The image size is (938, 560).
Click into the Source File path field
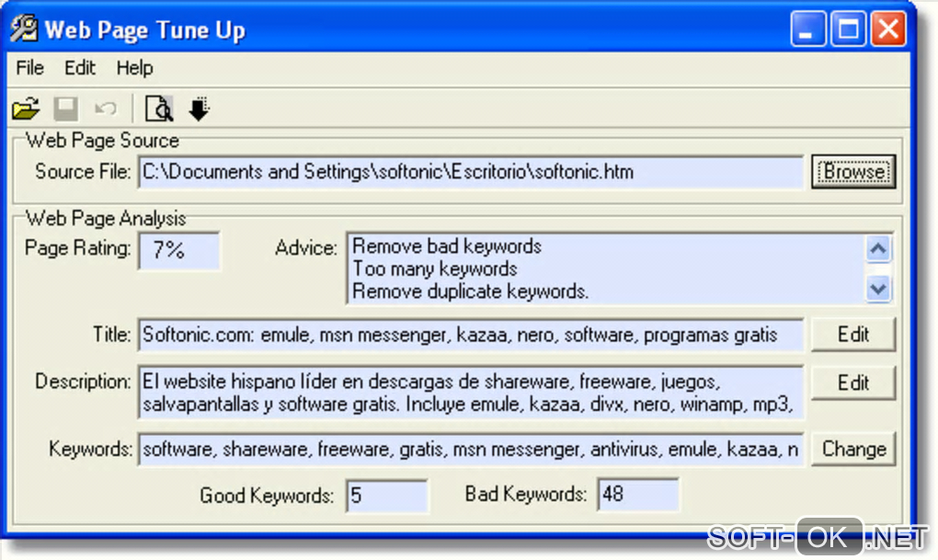(x=471, y=172)
